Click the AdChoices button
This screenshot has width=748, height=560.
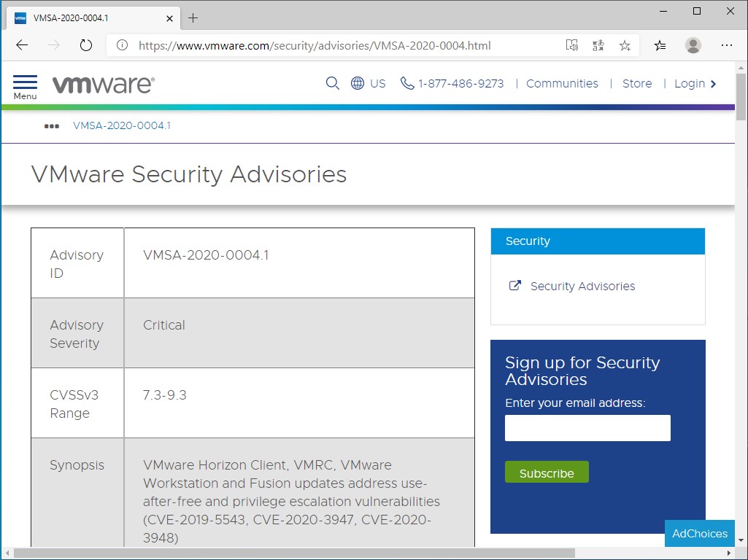coord(699,533)
